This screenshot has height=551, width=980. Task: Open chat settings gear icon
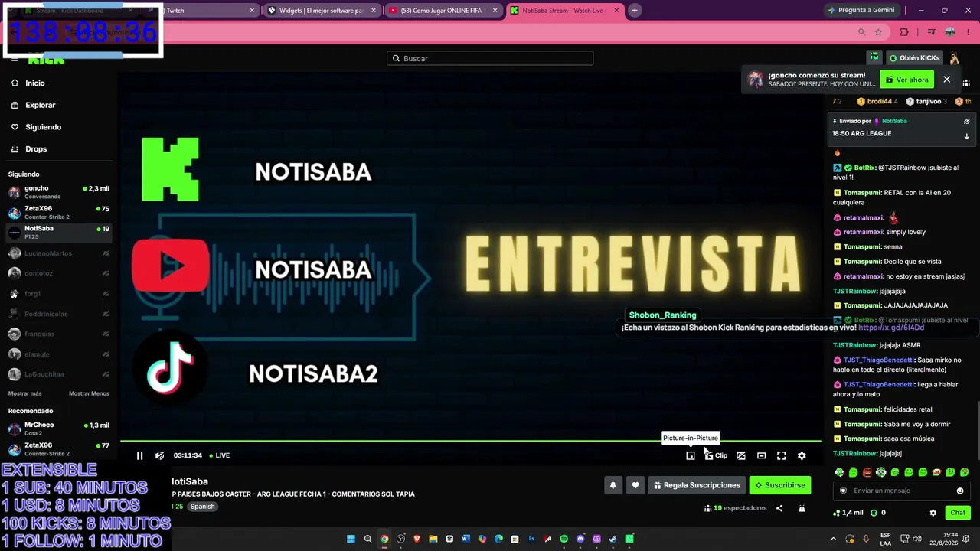click(x=933, y=513)
